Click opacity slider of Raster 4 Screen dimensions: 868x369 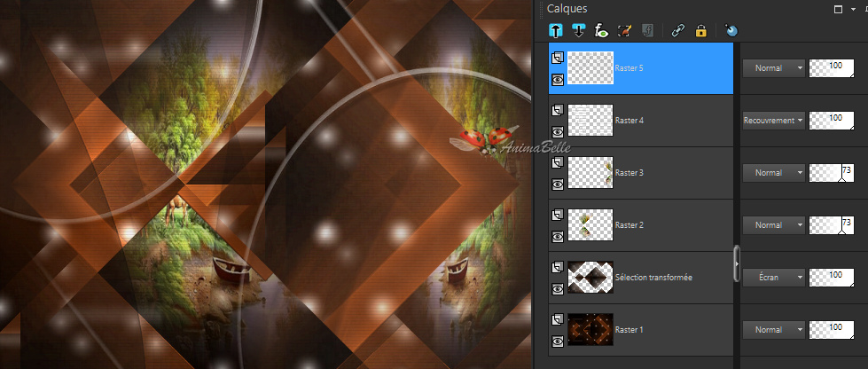pos(832,121)
